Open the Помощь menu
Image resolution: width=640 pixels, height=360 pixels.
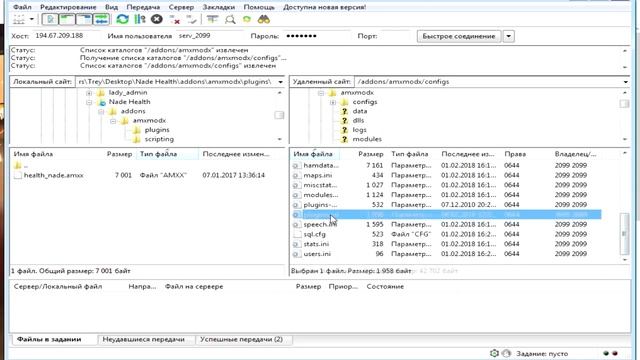point(259,7)
